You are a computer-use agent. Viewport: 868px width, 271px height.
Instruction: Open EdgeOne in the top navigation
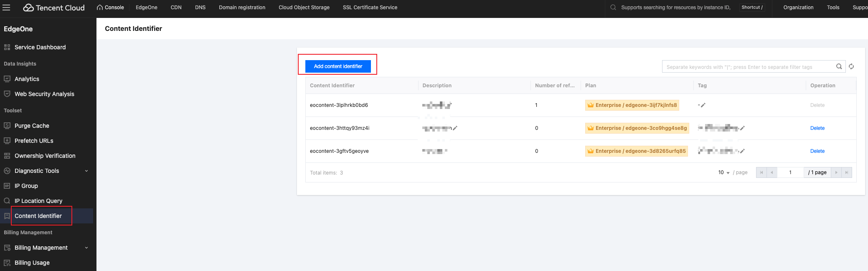tap(146, 8)
